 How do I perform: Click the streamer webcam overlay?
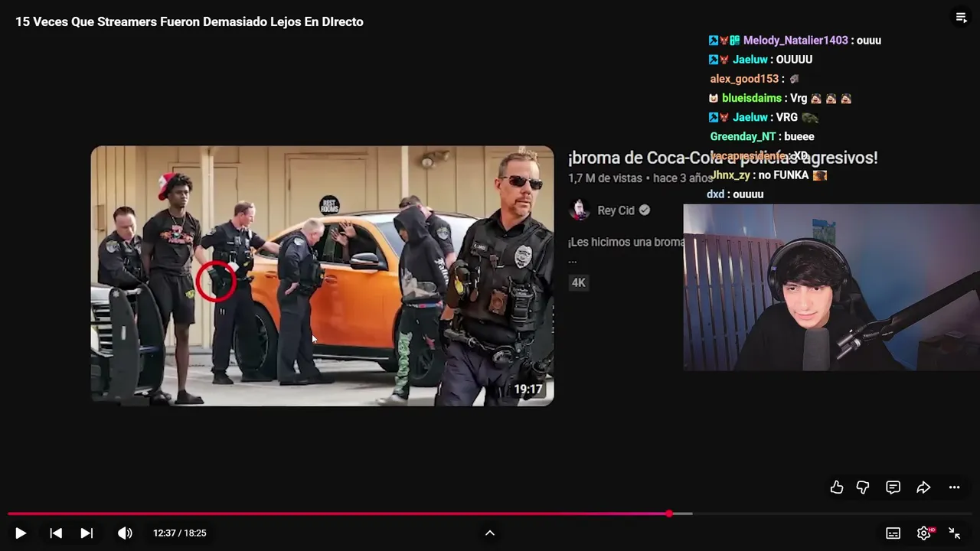[831, 287]
